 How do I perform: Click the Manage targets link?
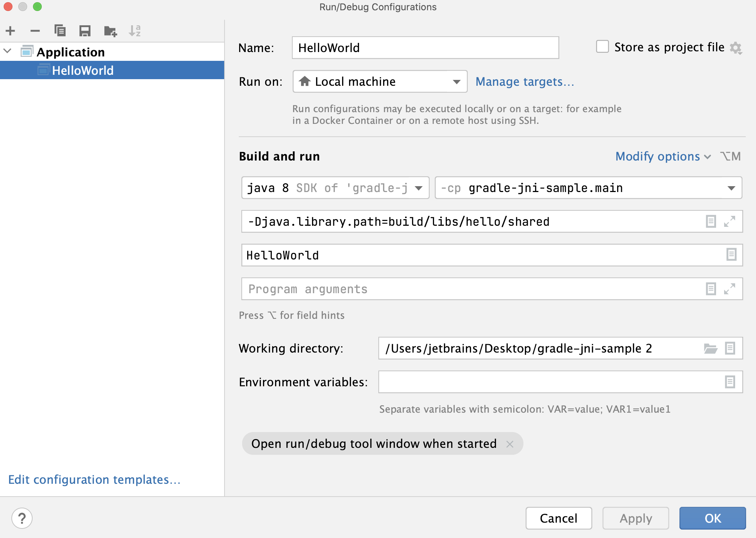pyautogui.click(x=525, y=81)
